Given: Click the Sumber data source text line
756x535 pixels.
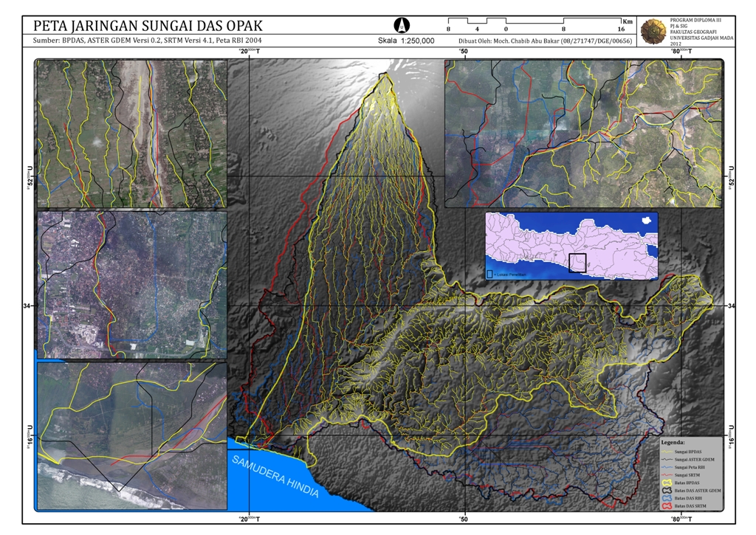Looking at the screenshot, I should (148, 41).
